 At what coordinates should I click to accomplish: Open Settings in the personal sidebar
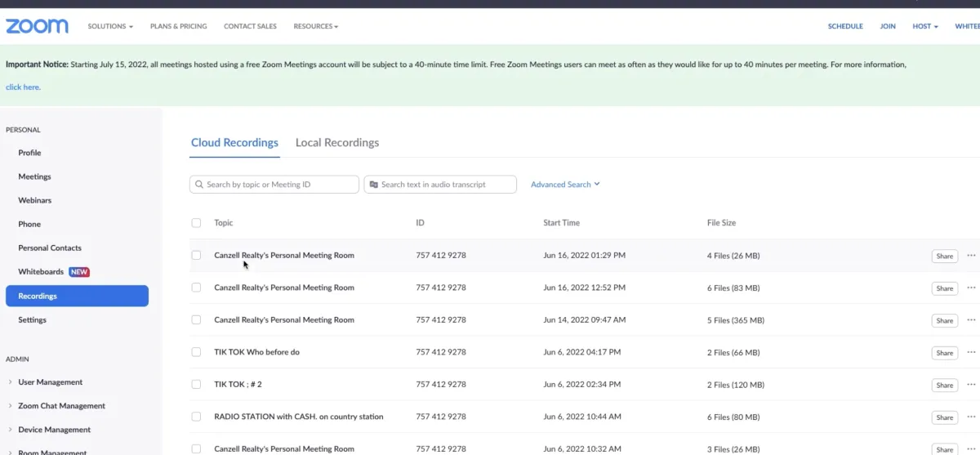coord(33,320)
